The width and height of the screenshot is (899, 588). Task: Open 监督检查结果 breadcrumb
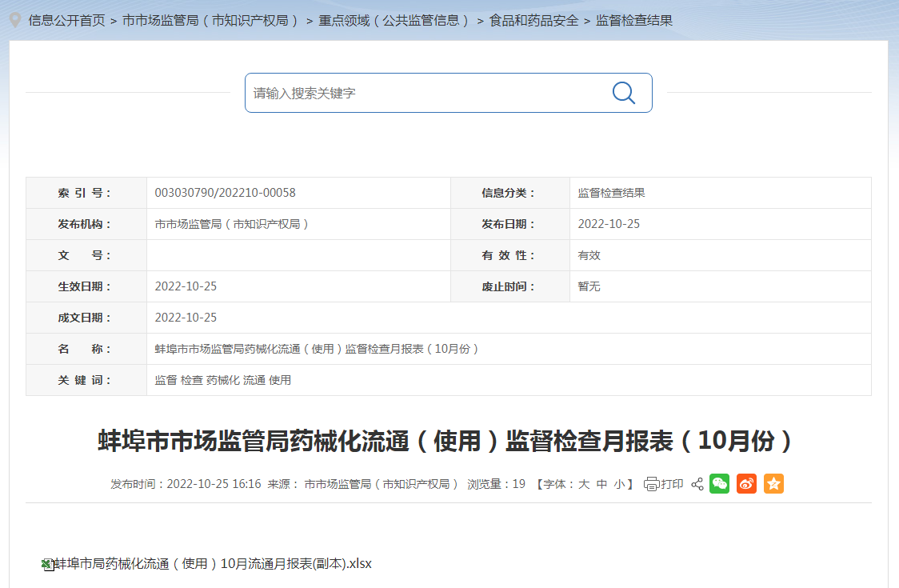(x=634, y=21)
